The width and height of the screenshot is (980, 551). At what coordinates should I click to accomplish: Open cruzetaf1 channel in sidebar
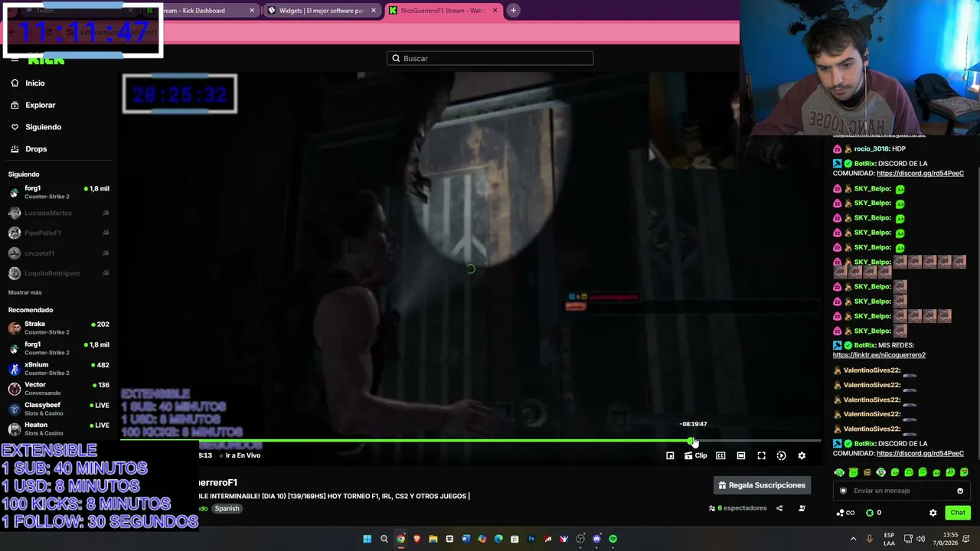pyautogui.click(x=59, y=253)
